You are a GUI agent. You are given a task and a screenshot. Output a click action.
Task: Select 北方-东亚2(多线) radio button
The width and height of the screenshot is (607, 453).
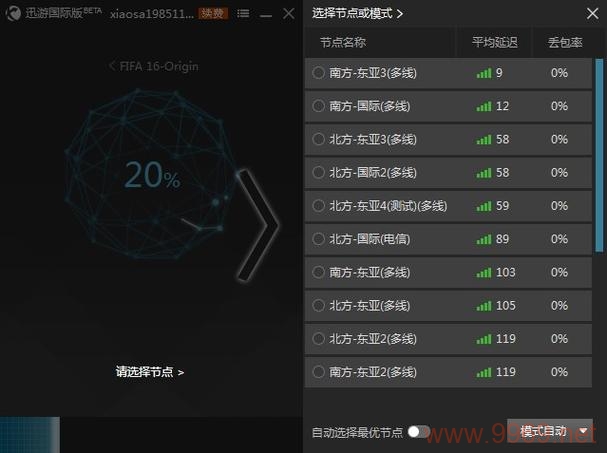[x=319, y=339]
